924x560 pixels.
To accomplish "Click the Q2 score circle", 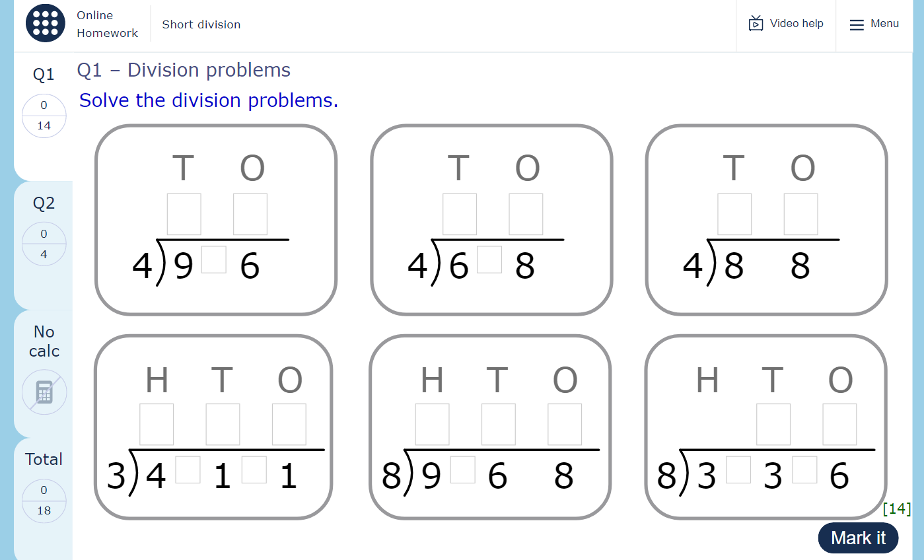I will pyautogui.click(x=44, y=244).
